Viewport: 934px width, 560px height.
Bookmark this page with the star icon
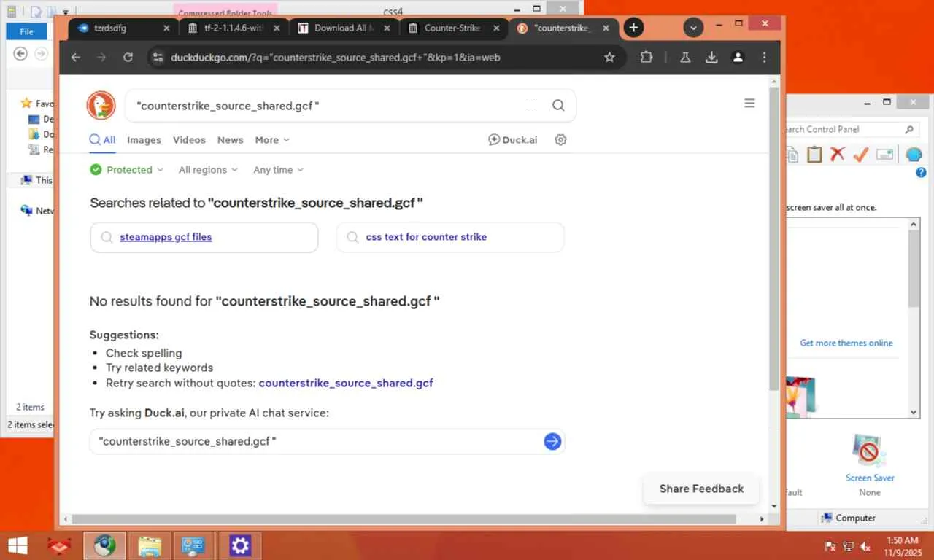click(609, 57)
